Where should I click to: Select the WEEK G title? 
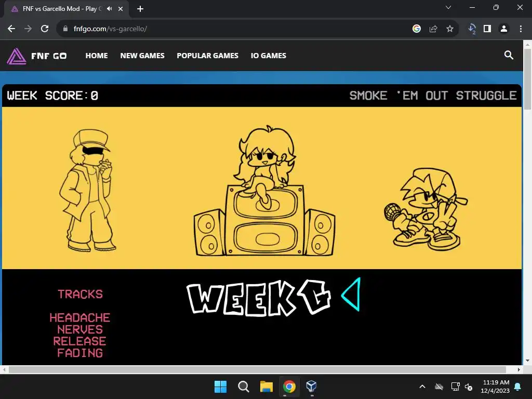(259, 298)
